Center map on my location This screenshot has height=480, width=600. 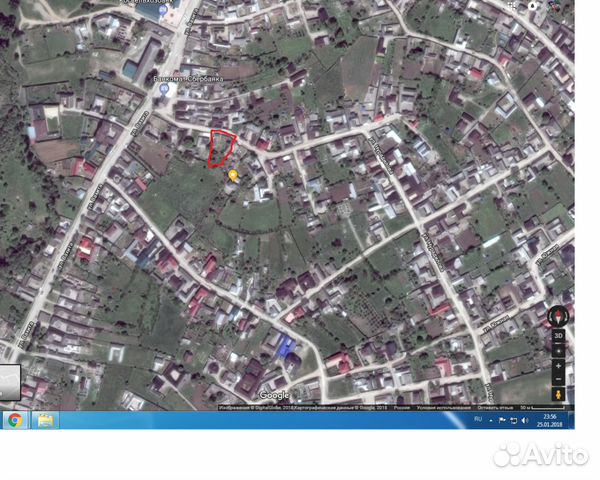[558, 351]
